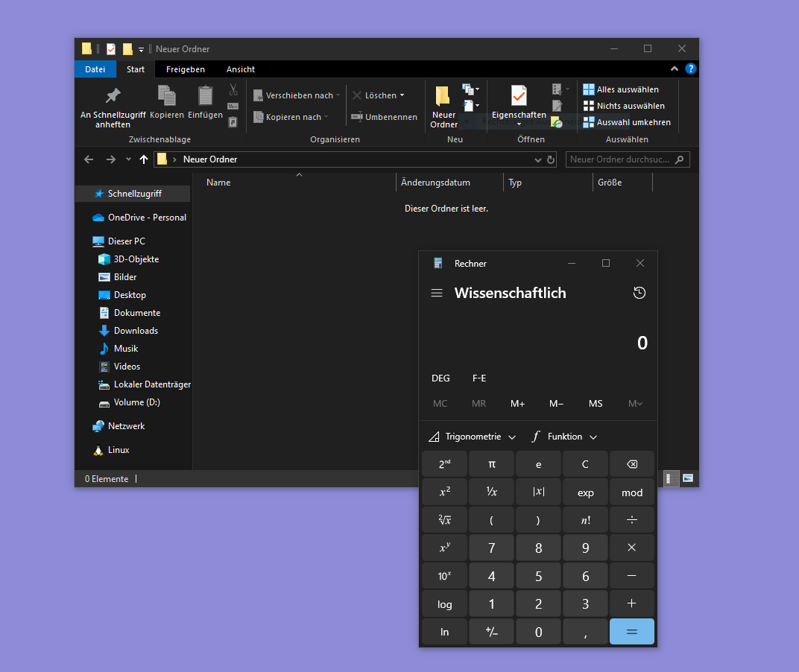This screenshot has height=672, width=799.
Task: Click Alles auswählen in ribbon
Action: click(621, 89)
